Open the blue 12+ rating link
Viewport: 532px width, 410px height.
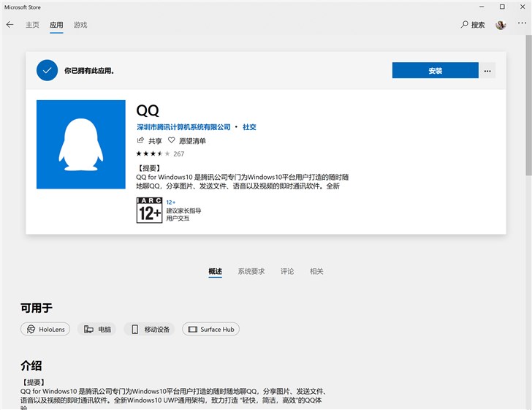pyautogui.click(x=171, y=202)
